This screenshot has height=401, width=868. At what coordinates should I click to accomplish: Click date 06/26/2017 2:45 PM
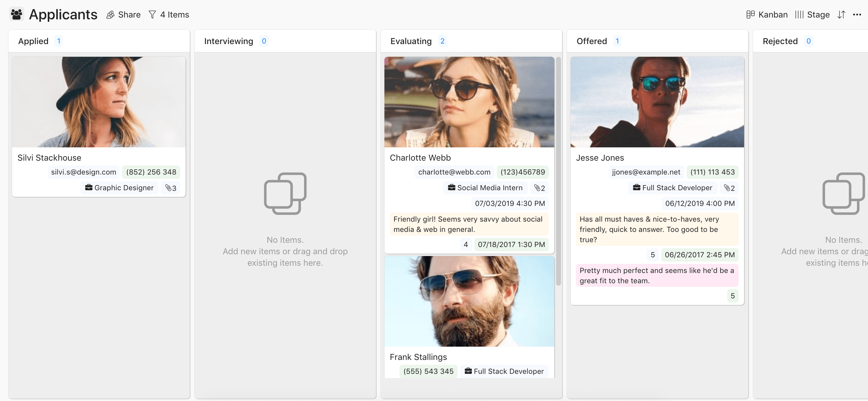tap(700, 255)
